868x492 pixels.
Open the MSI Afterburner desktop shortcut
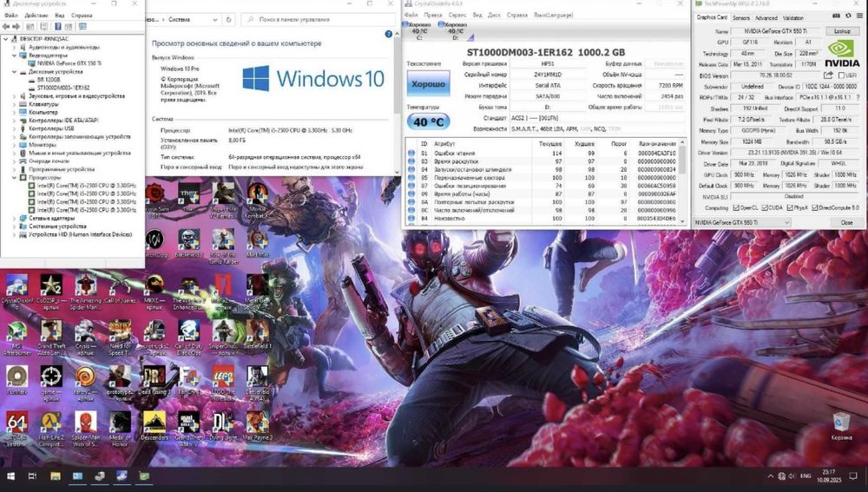click(x=16, y=338)
